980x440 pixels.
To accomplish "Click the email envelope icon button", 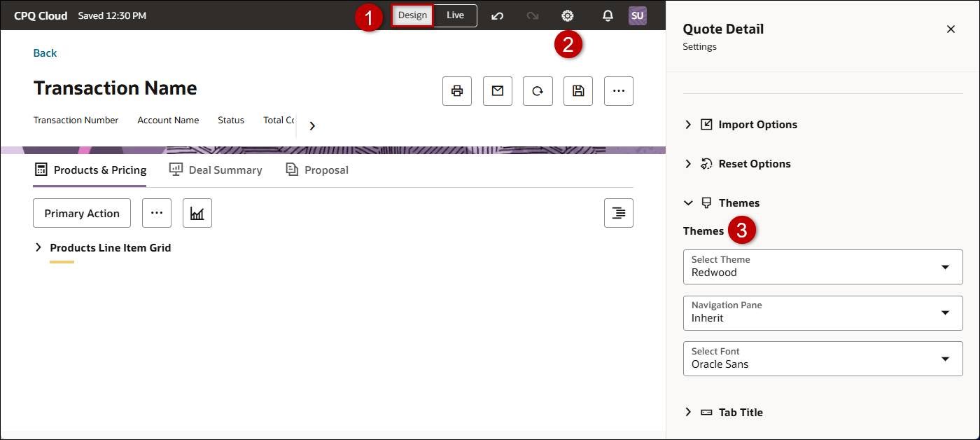I will click(x=498, y=91).
